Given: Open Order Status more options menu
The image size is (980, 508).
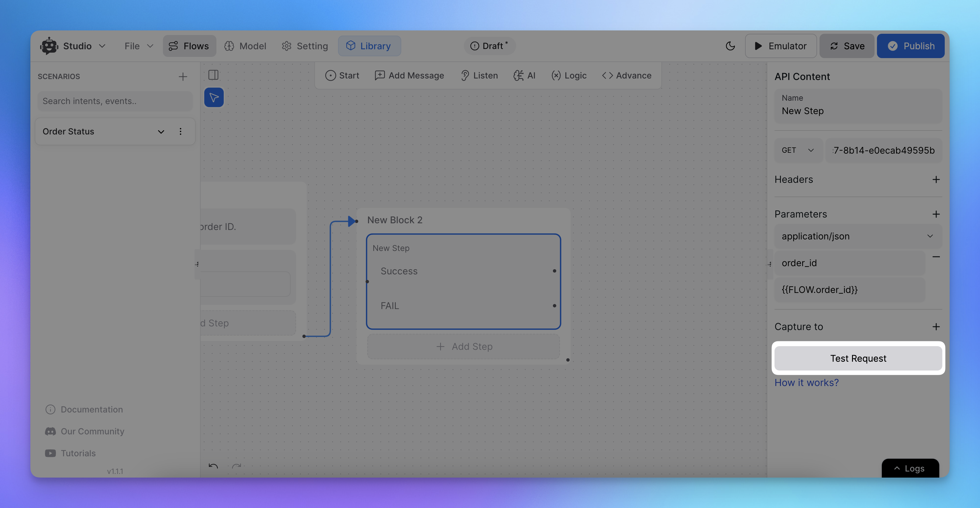Looking at the screenshot, I should coord(180,131).
